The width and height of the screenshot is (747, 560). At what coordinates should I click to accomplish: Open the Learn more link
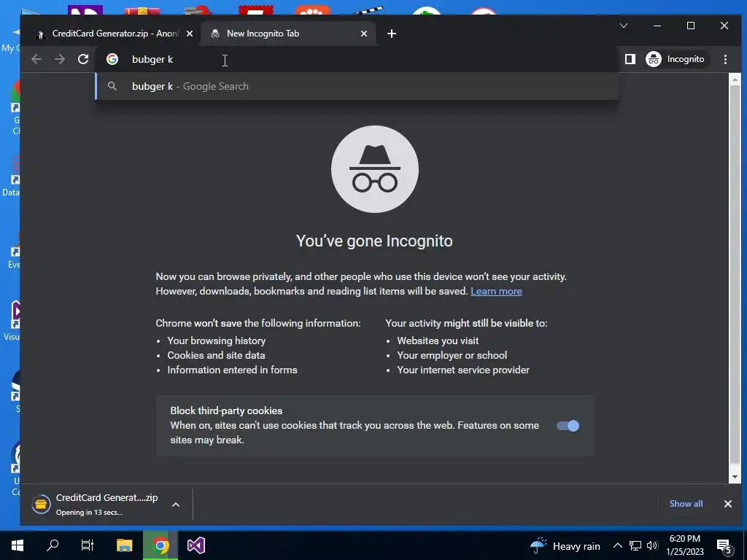click(x=496, y=291)
